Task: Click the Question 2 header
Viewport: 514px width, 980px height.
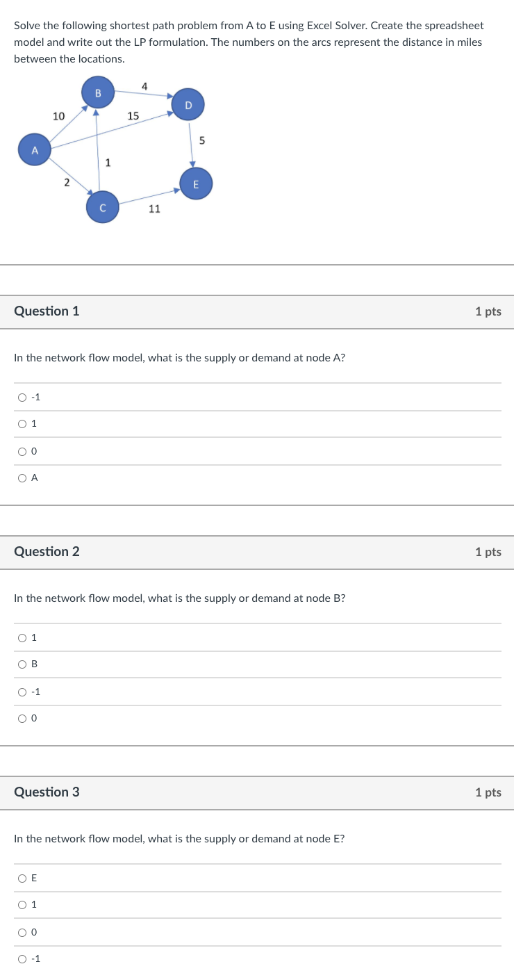Action: click(x=47, y=552)
